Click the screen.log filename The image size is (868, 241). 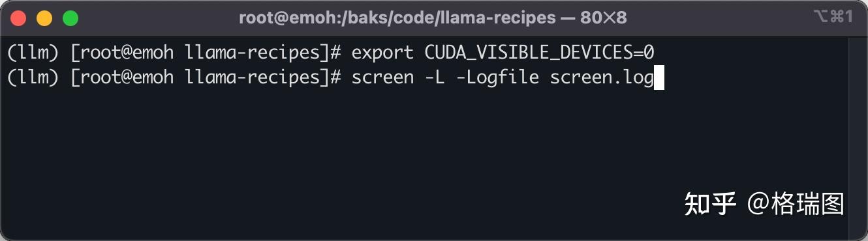602,78
